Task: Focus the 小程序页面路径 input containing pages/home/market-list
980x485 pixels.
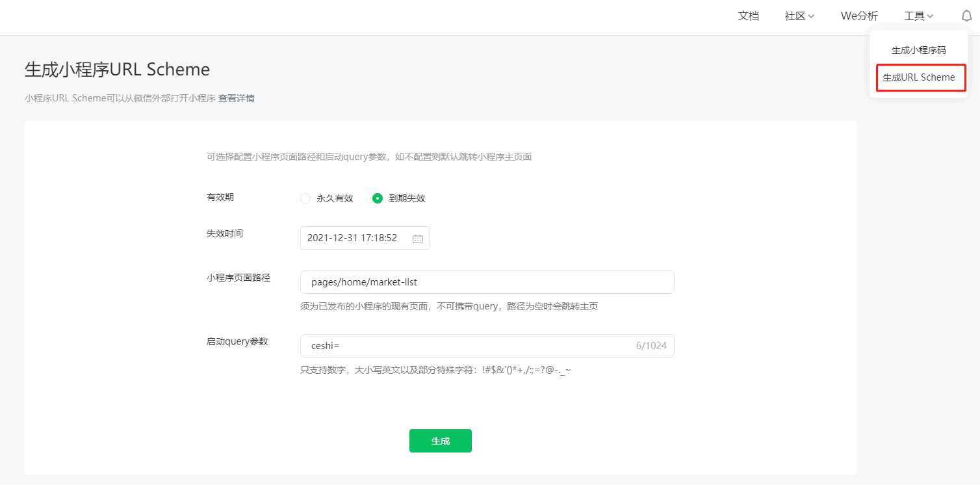Action: click(x=487, y=282)
